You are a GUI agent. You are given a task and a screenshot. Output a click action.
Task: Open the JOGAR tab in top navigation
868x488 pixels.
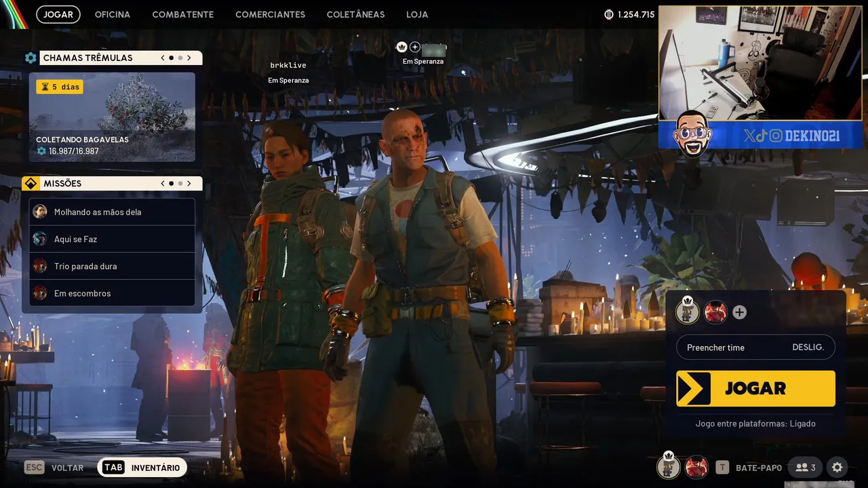pos(58,14)
